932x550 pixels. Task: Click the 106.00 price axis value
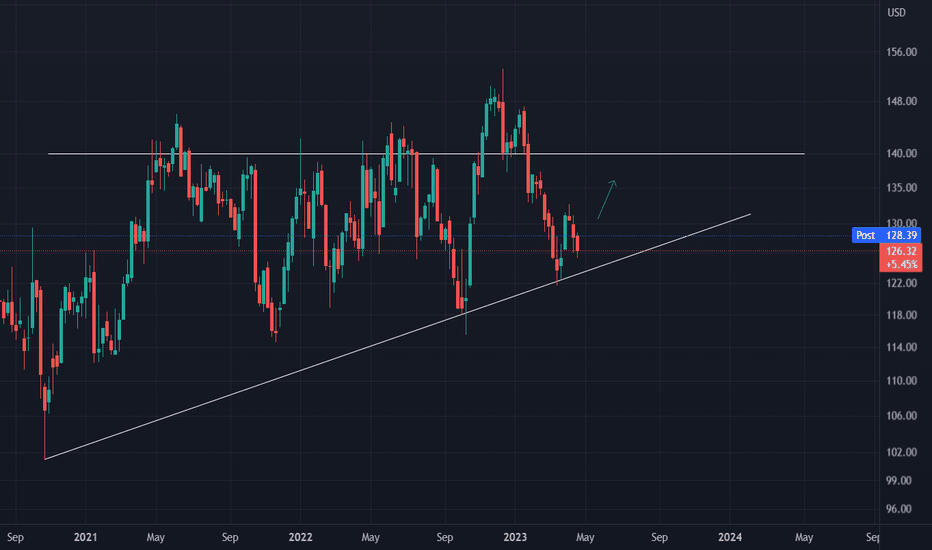tap(901, 416)
